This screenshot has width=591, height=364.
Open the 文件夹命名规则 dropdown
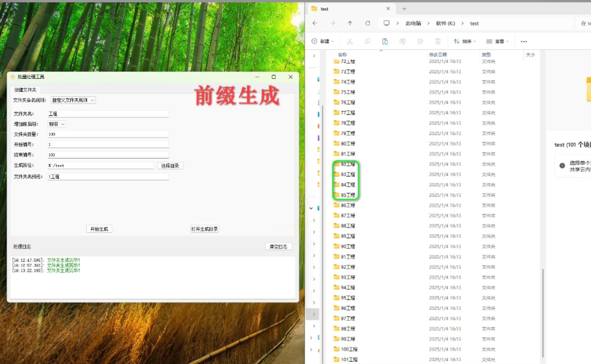pos(73,100)
